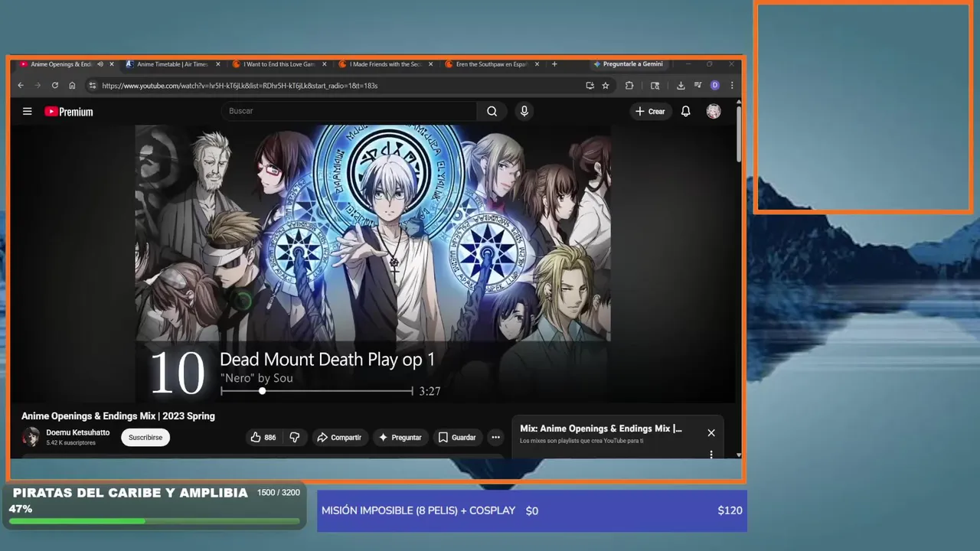
Task: Click Preguntarle a Gemini button
Action: tap(627, 64)
